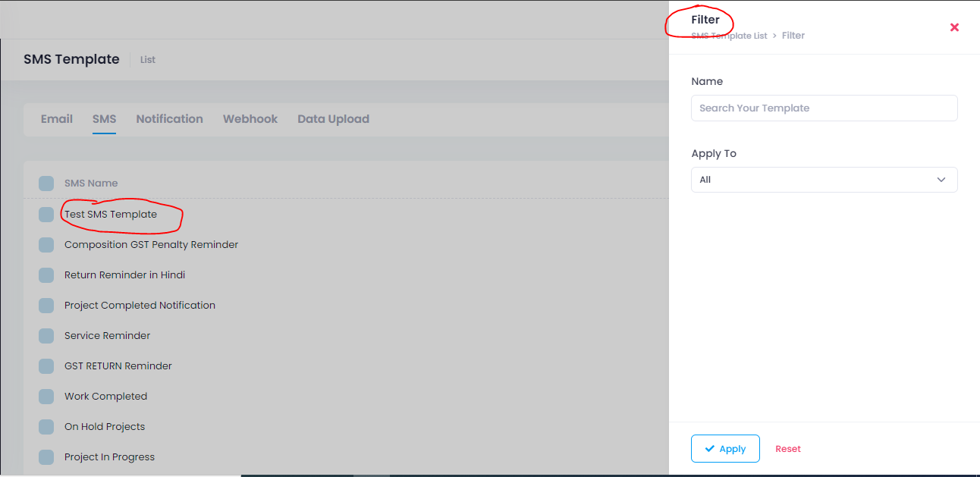Switch to the Notification tab
Image resolution: width=980 pixels, height=477 pixels.
[169, 119]
